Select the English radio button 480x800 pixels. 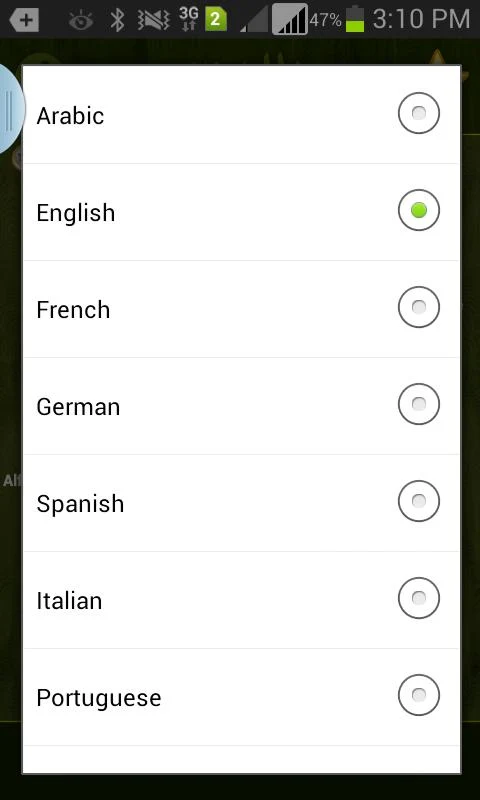(419, 210)
